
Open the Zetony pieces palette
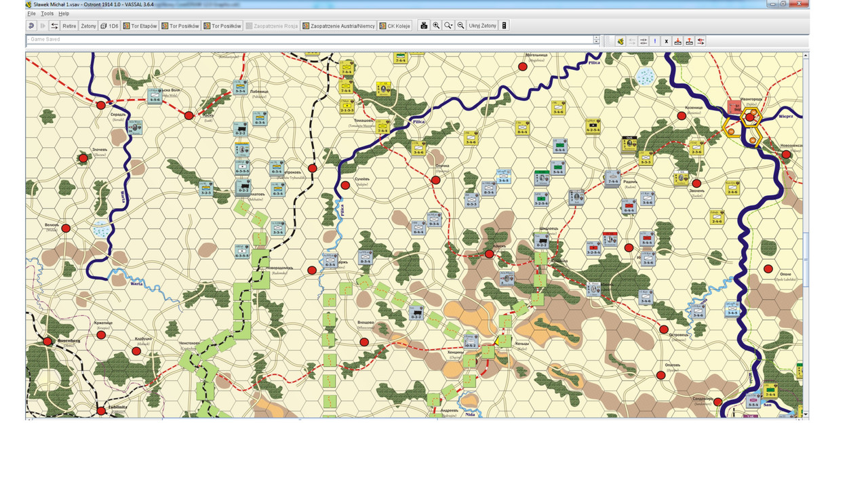88,26
